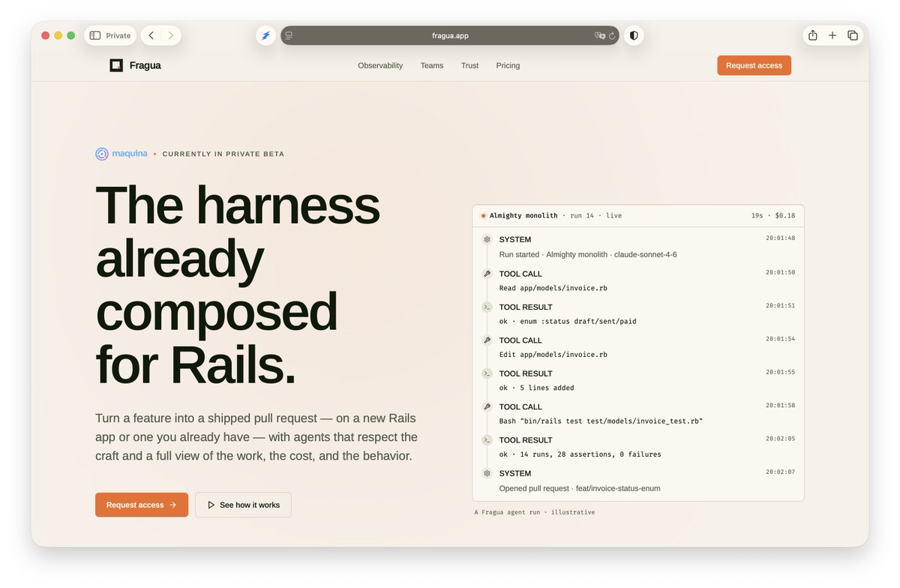Click the Private label in Safari toolbar

(x=118, y=35)
